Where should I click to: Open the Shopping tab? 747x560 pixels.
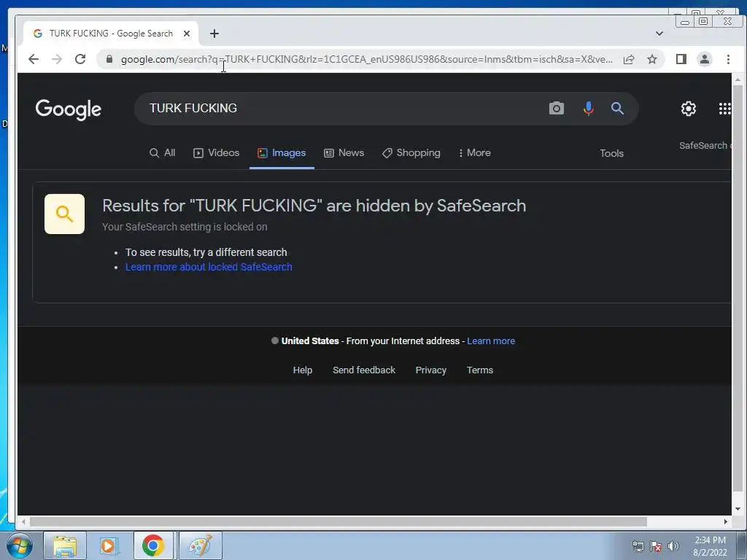point(411,153)
